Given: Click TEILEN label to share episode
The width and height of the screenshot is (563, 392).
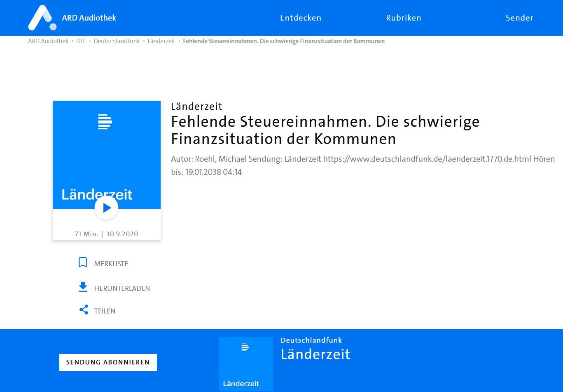Looking at the screenshot, I should [105, 311].
